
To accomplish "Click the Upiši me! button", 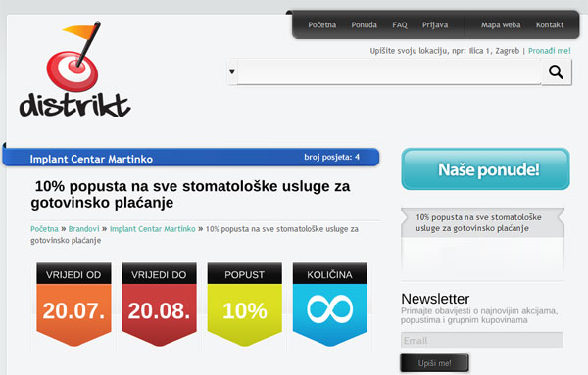I will [x=434, y=363].
